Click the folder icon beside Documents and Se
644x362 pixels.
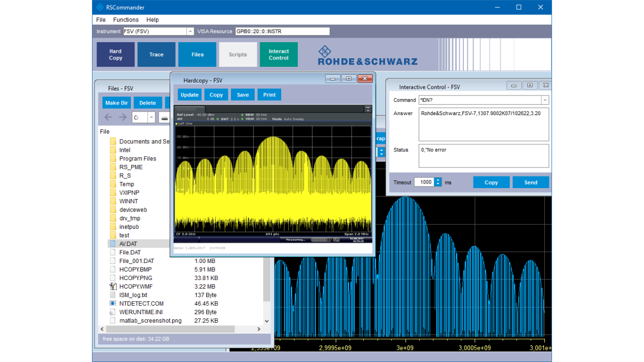[113, 141]
